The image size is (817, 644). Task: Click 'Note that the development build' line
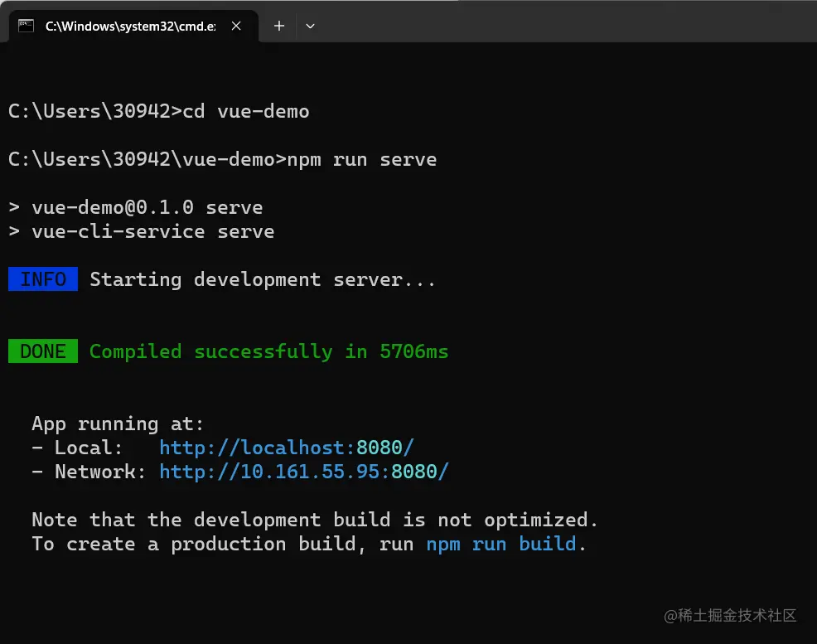tap(315, 520)
